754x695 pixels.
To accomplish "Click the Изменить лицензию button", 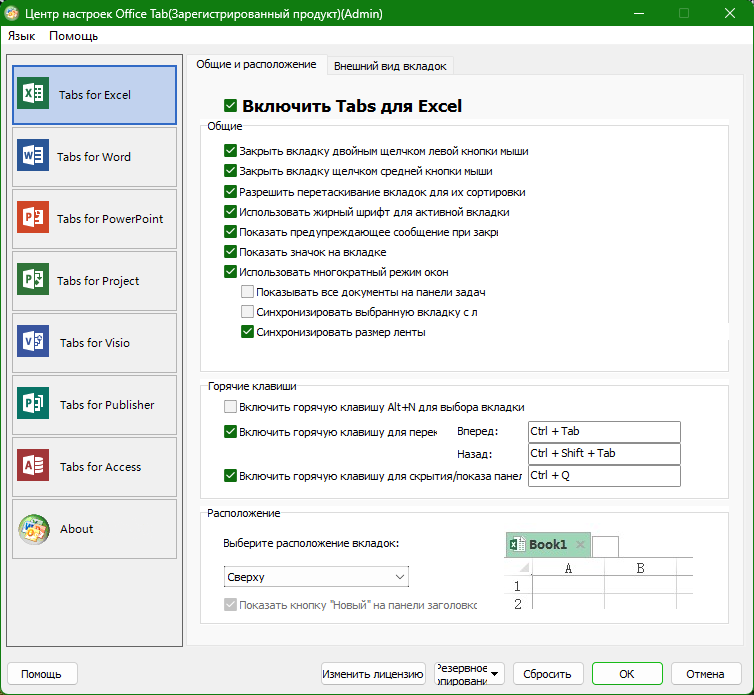I will (x=373, y=674).
